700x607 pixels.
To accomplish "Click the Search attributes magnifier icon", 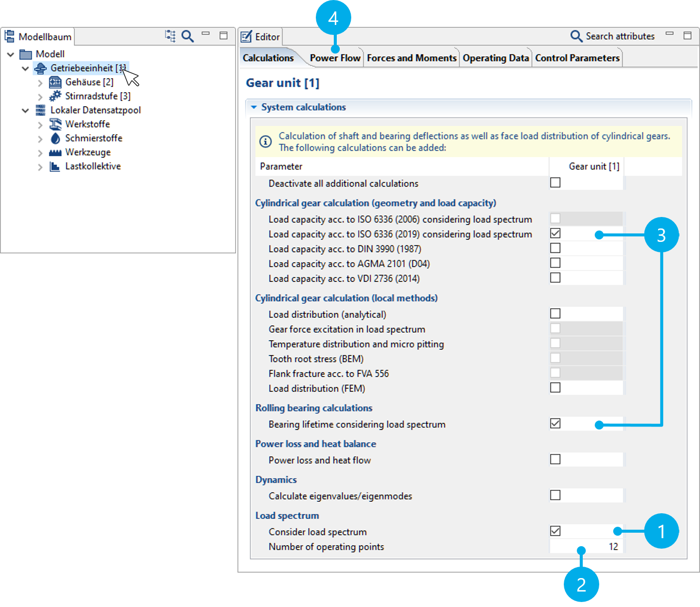I will [576, 36].
